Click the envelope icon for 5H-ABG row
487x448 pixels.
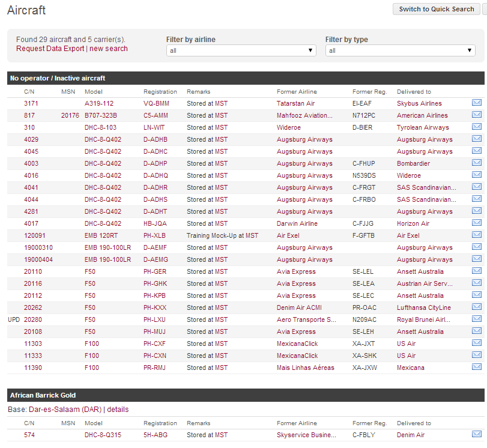pos(476,434)
